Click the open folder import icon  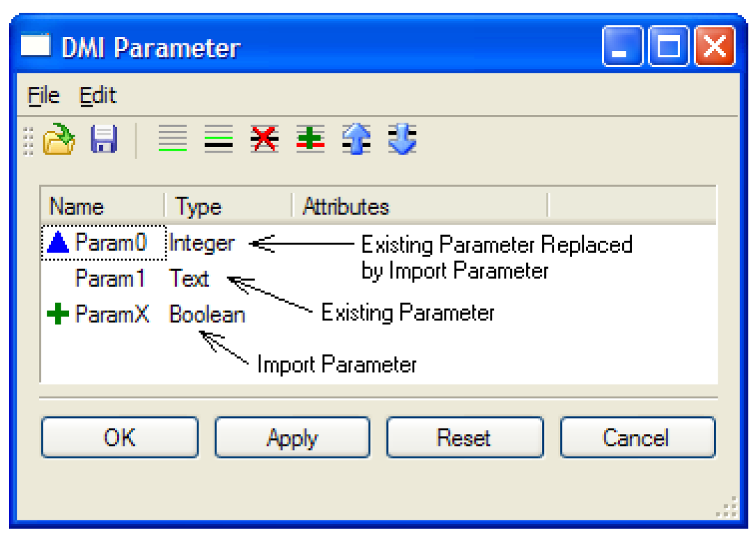(59, 139)
